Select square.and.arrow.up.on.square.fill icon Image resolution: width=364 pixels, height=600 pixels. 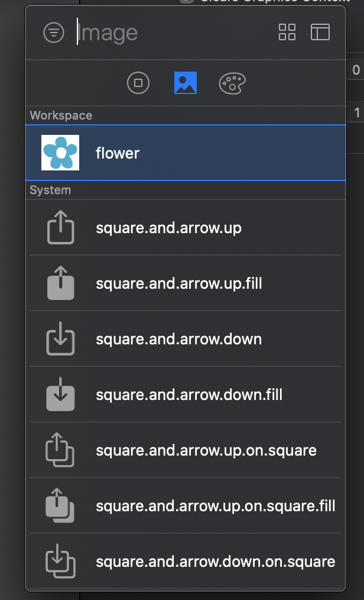(60, 505)
